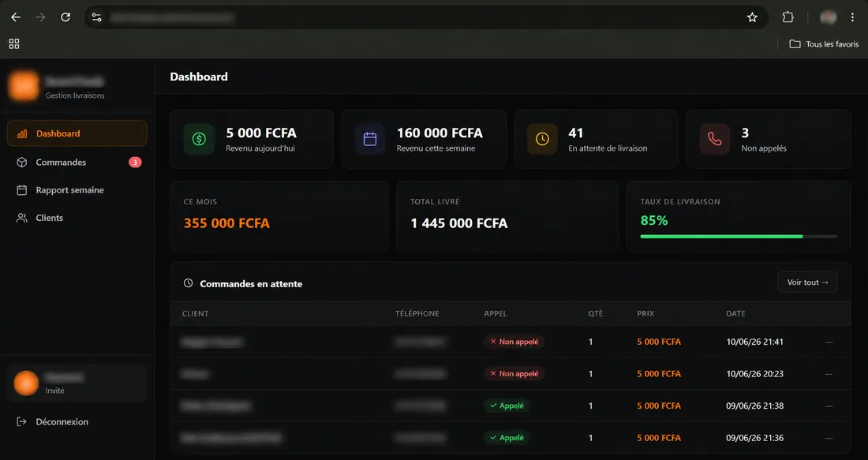Click the Commandes box icon
Viewport: 868px width, 460px height.
21,163
